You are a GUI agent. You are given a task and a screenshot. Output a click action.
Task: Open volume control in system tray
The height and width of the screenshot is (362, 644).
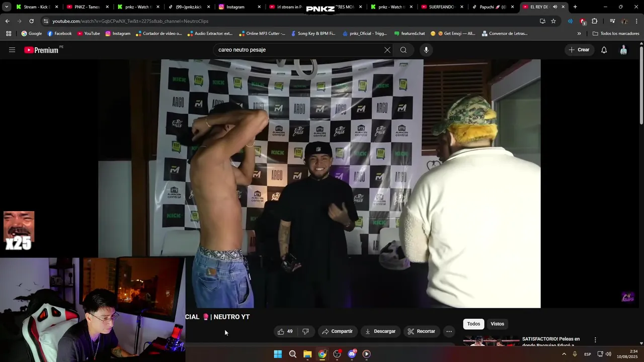pyautogui.click(x=608, y=354)
